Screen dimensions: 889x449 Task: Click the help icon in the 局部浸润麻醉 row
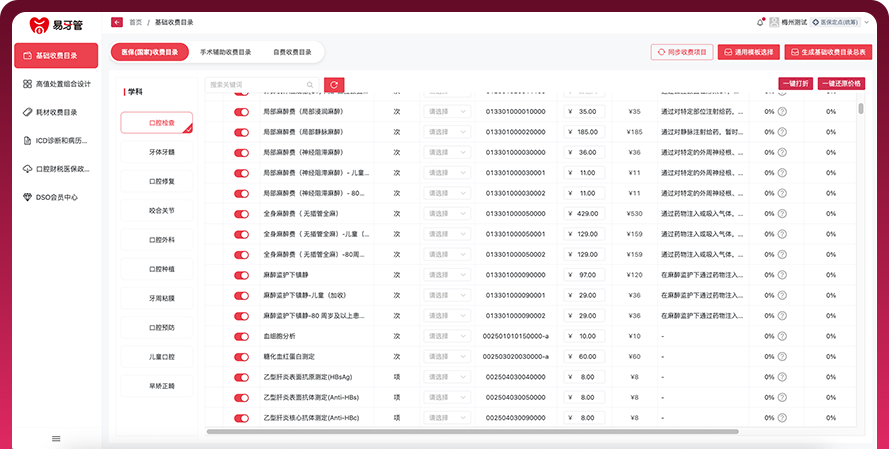click(x=782, y=112)
